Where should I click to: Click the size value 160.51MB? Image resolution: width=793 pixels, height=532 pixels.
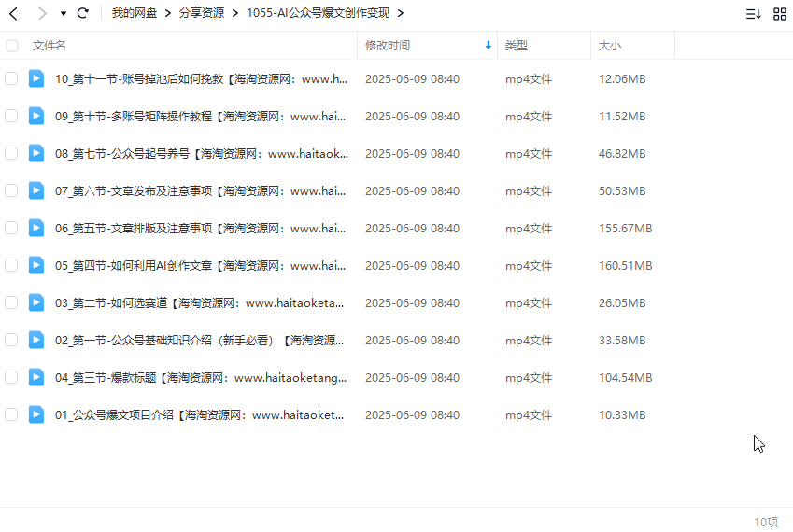[x=626, y=266]
